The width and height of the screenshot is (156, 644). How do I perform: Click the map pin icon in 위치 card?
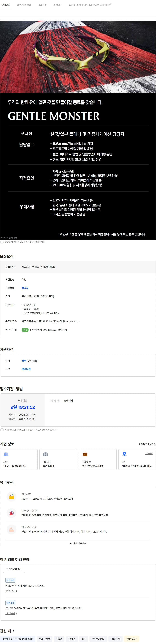coord(124,454)
